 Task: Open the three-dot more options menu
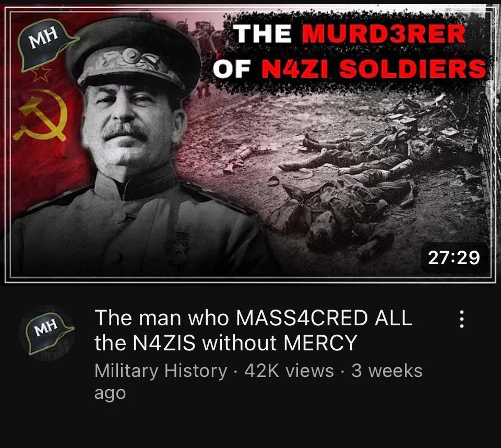pos(461,319)
